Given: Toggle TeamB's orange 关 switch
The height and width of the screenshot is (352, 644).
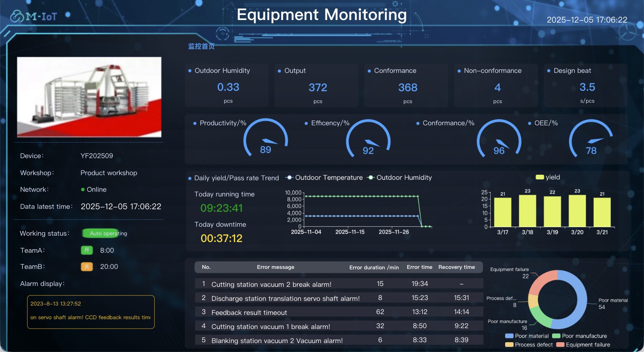Looking at the screenshot, I should tap(86, 266).
